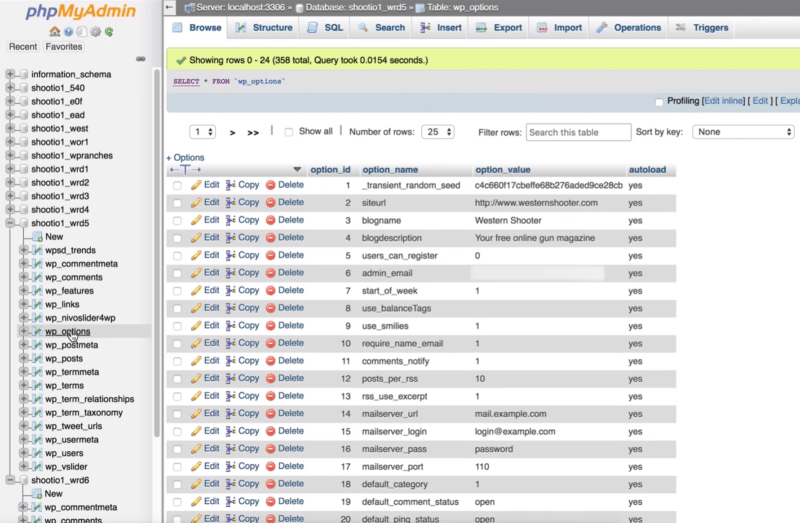
Task: Click the table icon next to wp_users
Action: [37, 453]
